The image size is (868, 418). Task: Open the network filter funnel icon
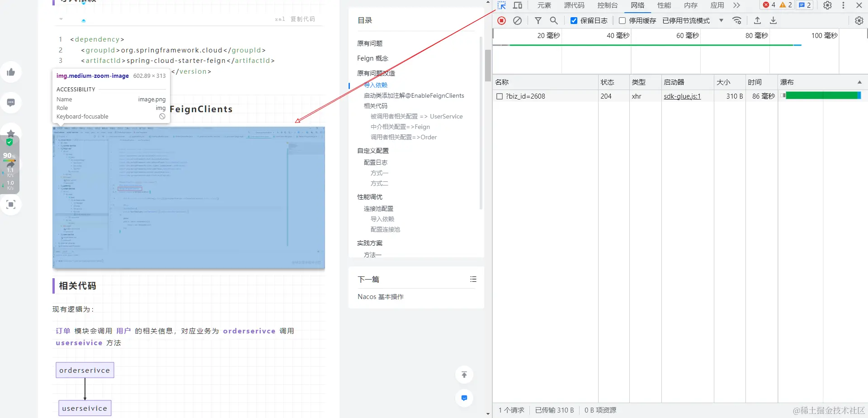tap(538, 20)
